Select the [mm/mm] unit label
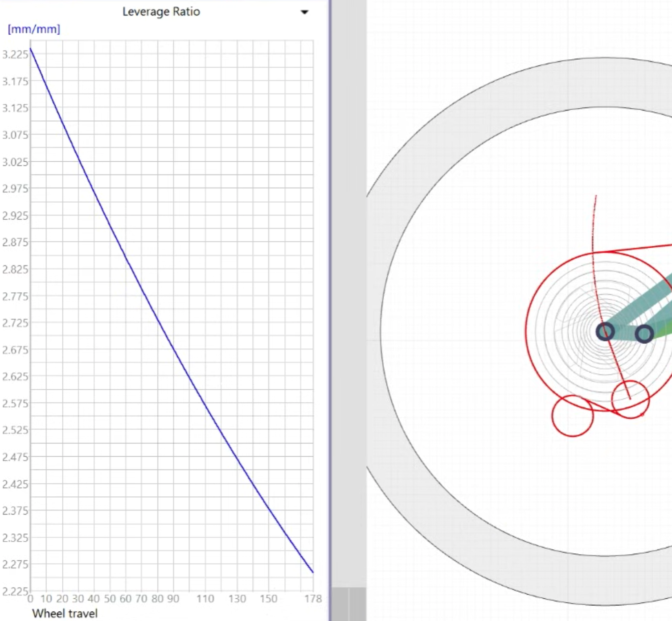 click(34, 29)
